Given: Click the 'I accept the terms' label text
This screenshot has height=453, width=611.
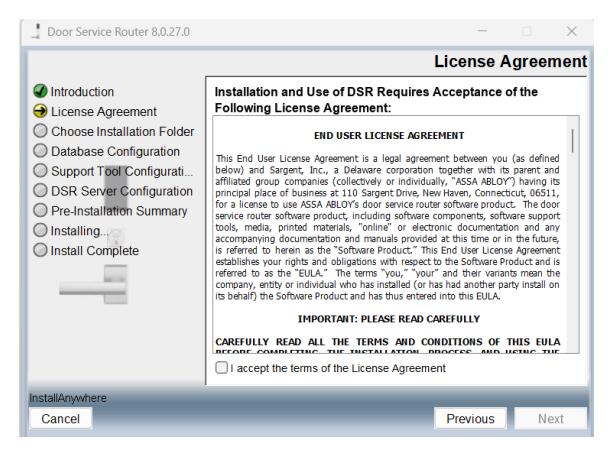Looking at the screenshot, I should [337, 368].
